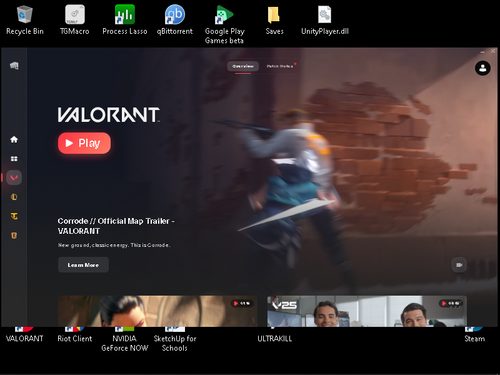
Task: Go to Riot Client Home
Action: (14, 139)
